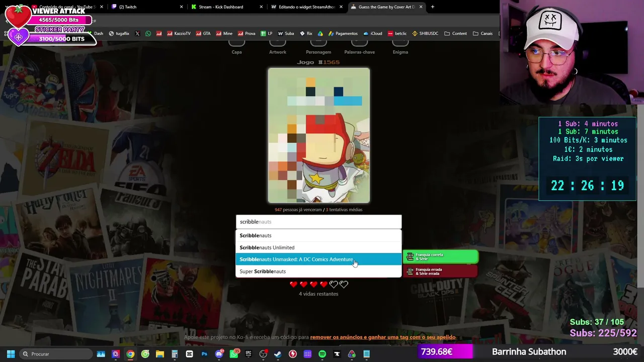This screenshot has height=362, width=644.
Task: Open CapCut from the taskbar
Action: [189, 354]
